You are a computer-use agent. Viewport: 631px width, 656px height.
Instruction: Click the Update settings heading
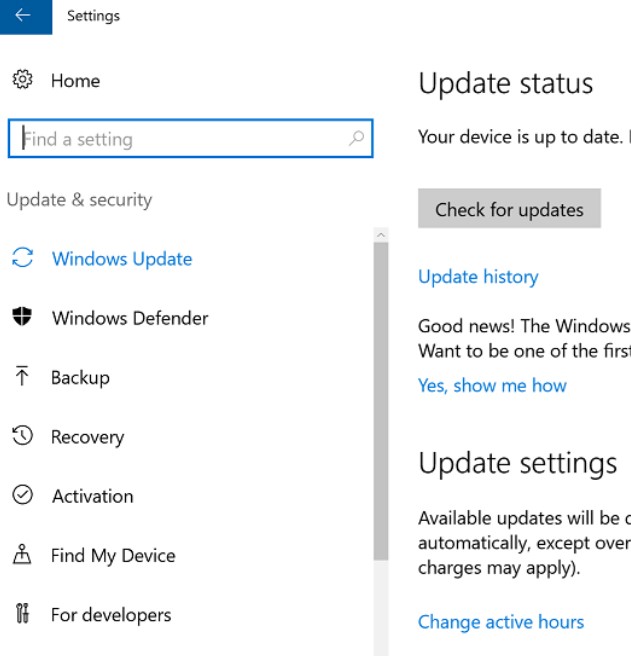pyautogui.click(x=518, y=464)
